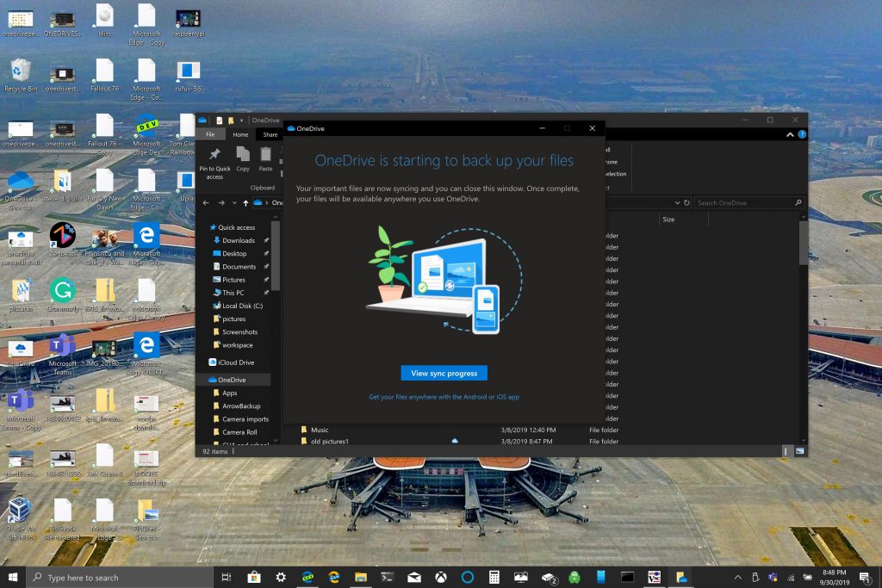This screenshot has width=882, height=588.
Task: Open Settings gear from taskbar
Action: pos(281,577)
